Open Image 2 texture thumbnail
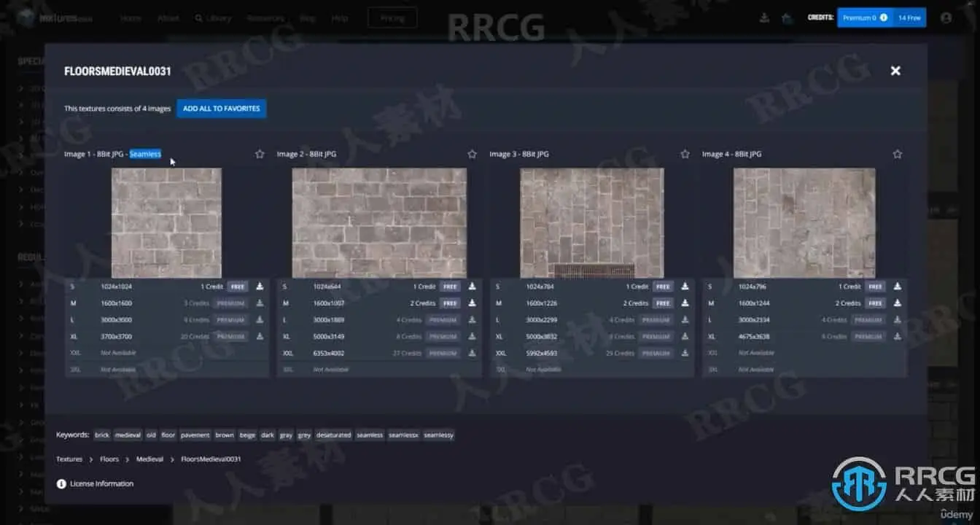Screen dimensions: 980x525 [x=379, y=223]
